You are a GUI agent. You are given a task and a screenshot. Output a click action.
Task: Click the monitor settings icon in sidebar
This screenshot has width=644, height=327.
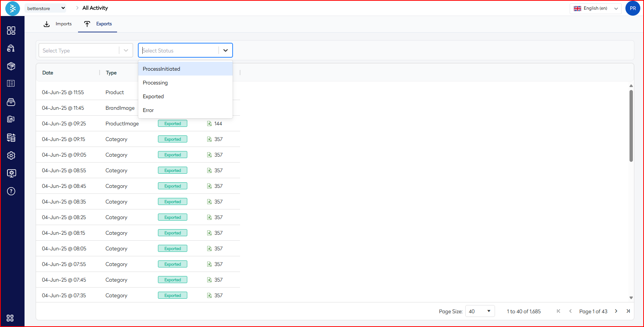[x=11, y=173]
